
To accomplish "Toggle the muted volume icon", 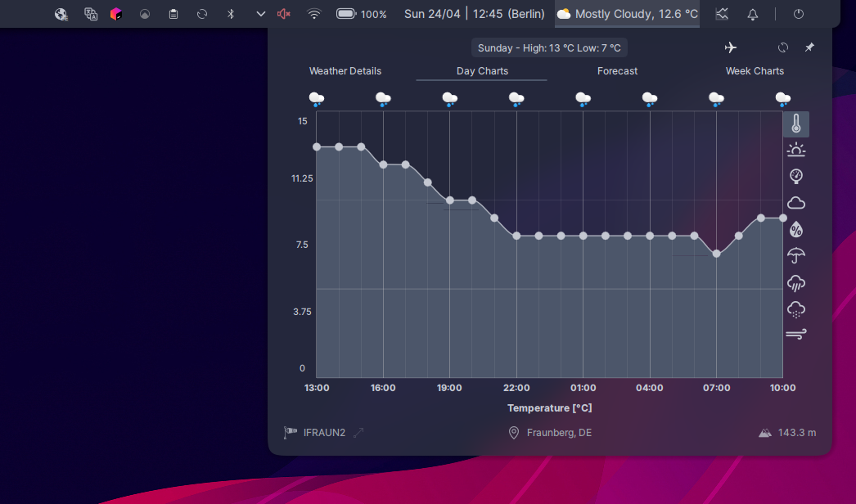I will click(283, 14).
